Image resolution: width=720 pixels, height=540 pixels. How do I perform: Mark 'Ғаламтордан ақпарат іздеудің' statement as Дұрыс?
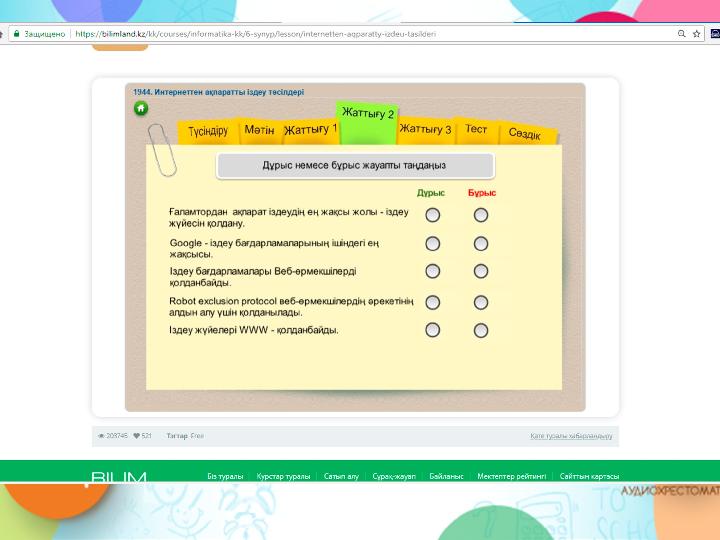[433, 215]
